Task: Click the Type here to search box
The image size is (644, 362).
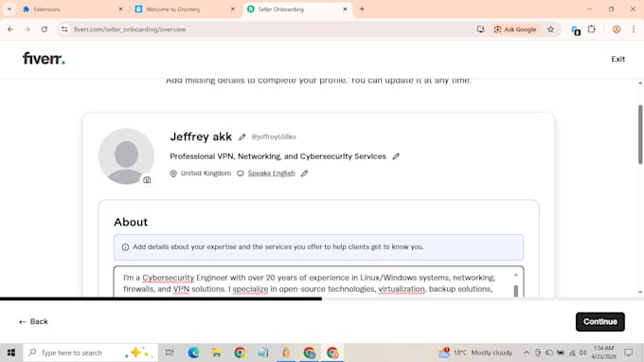Action: pos(90,353)
